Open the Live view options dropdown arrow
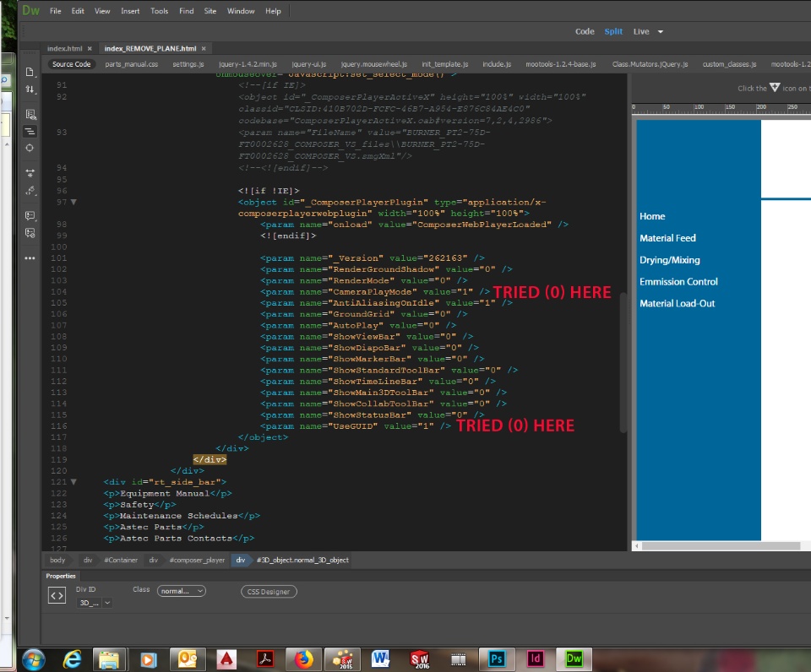 click(661, 32)
